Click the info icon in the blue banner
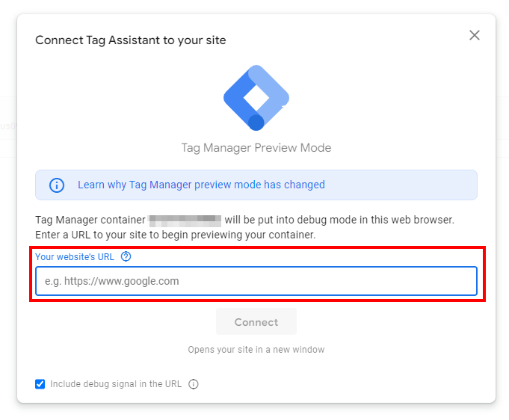 coord(57,185)
